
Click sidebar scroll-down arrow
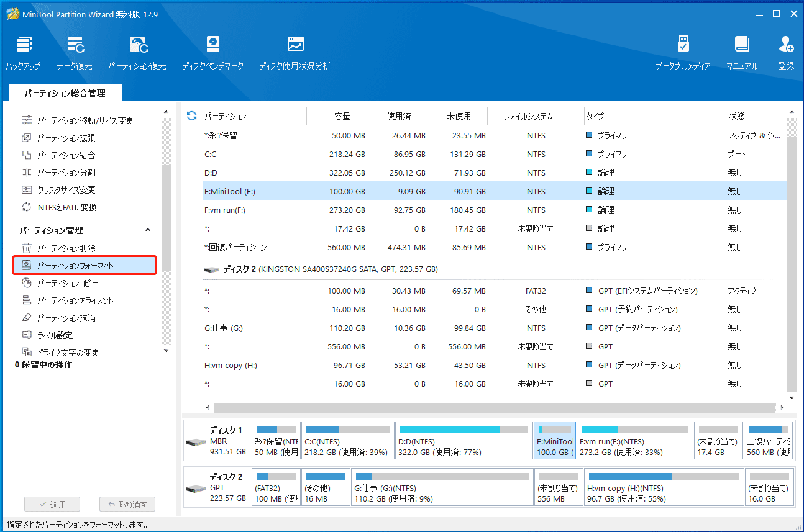pos(166,351)
